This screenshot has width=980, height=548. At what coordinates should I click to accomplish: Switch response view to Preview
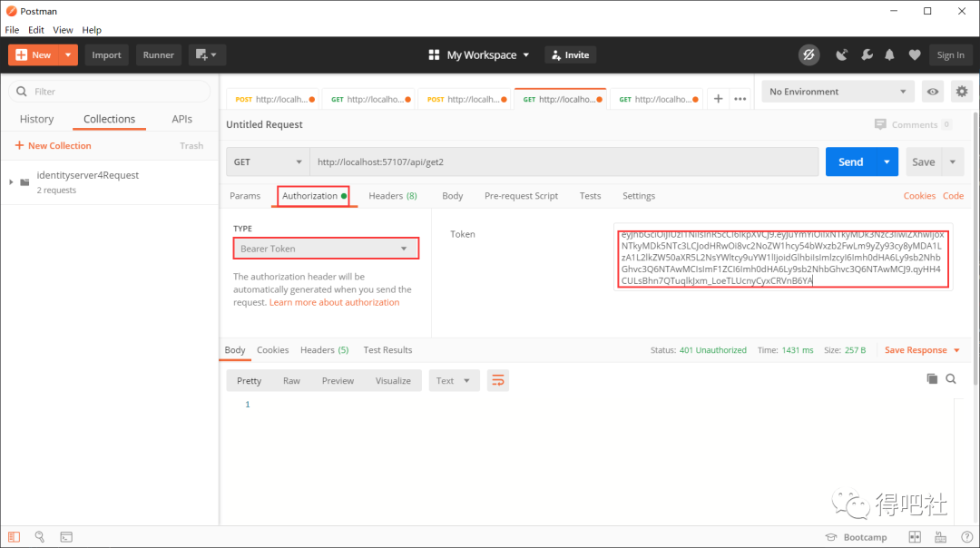[338, 380]
